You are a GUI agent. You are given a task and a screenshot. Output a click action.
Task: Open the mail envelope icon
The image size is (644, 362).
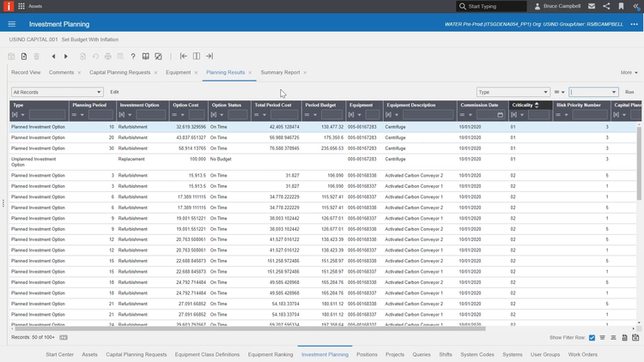[x=592, y=6]
